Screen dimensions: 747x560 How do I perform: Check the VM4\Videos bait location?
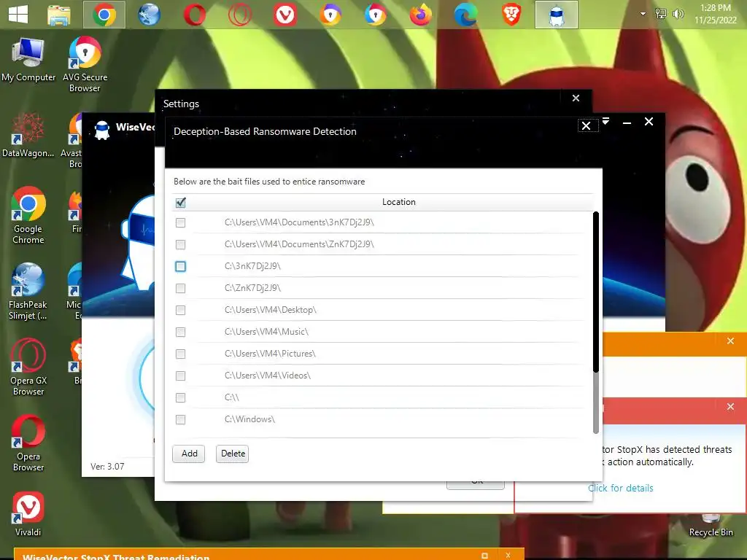click(x=181, y=376)
